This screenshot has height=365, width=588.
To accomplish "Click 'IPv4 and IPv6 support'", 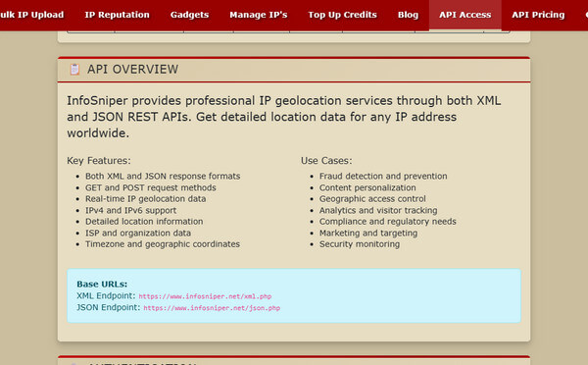I will coord(131,210).
